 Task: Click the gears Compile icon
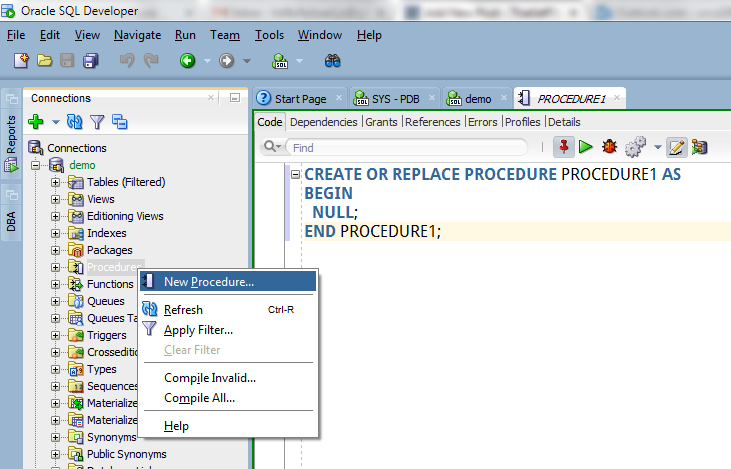click(635, 147)
